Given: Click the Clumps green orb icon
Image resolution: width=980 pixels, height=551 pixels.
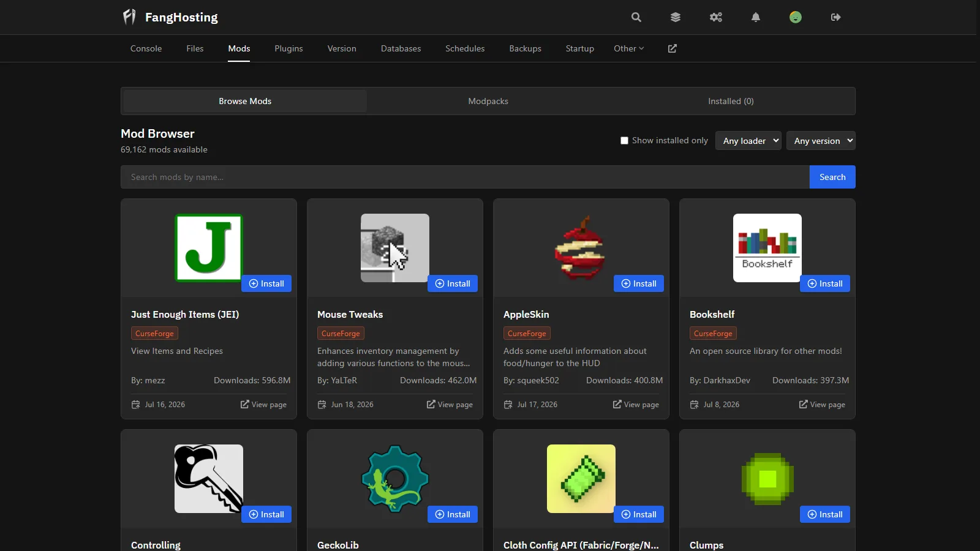Looking at the screenshot, I should pyautogui.click(x=767, y=479).
